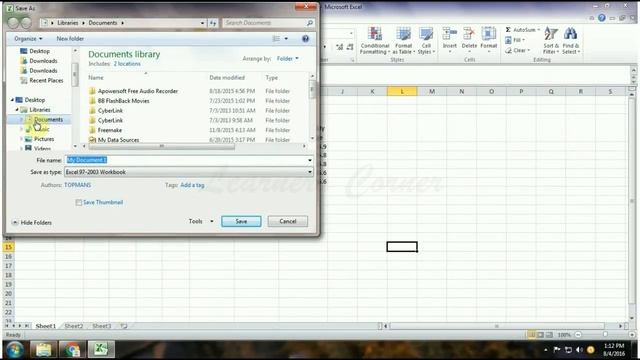
Task: Switch to Sheet3 tab
Action: tap(102, 326)
